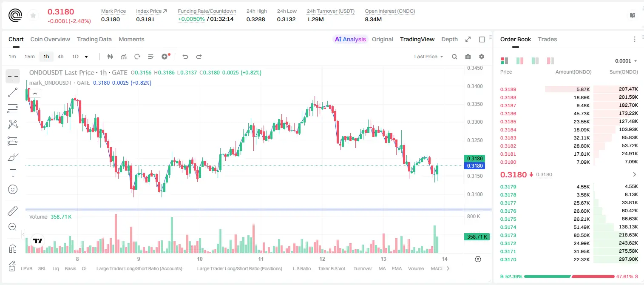Take a chart snapshot with camera icon
This screenshot has height=285, width=644.
click(x=468, y=57)
